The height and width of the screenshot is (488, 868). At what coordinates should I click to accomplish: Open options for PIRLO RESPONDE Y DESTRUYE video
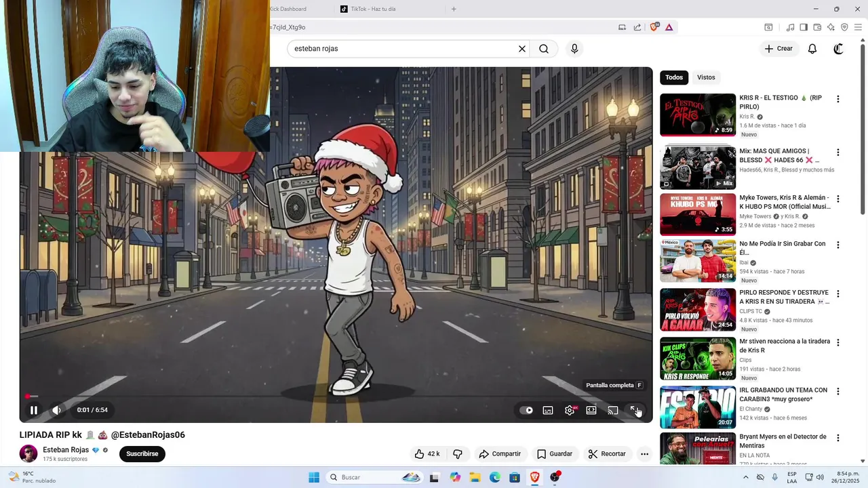pyautogui.click(x=837, y=294)
